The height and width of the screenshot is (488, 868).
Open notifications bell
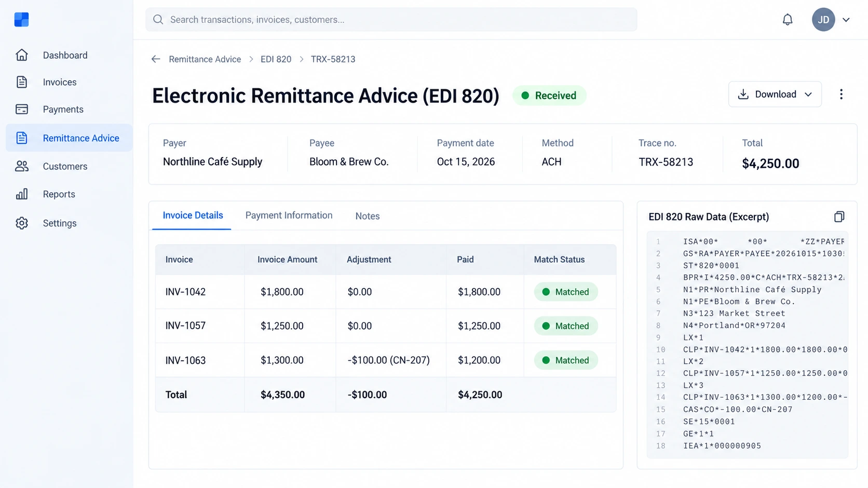coord(788,20)
